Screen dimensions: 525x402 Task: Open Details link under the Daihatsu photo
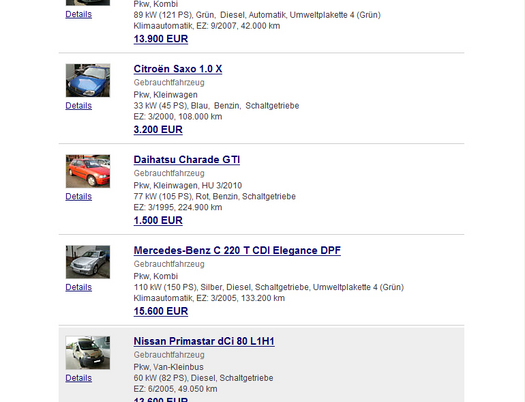78,196
